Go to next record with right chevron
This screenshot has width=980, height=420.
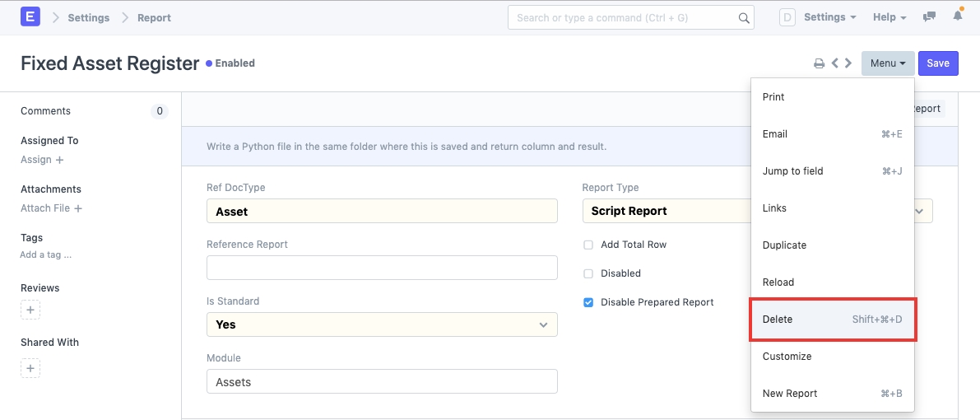click(848, 63)
